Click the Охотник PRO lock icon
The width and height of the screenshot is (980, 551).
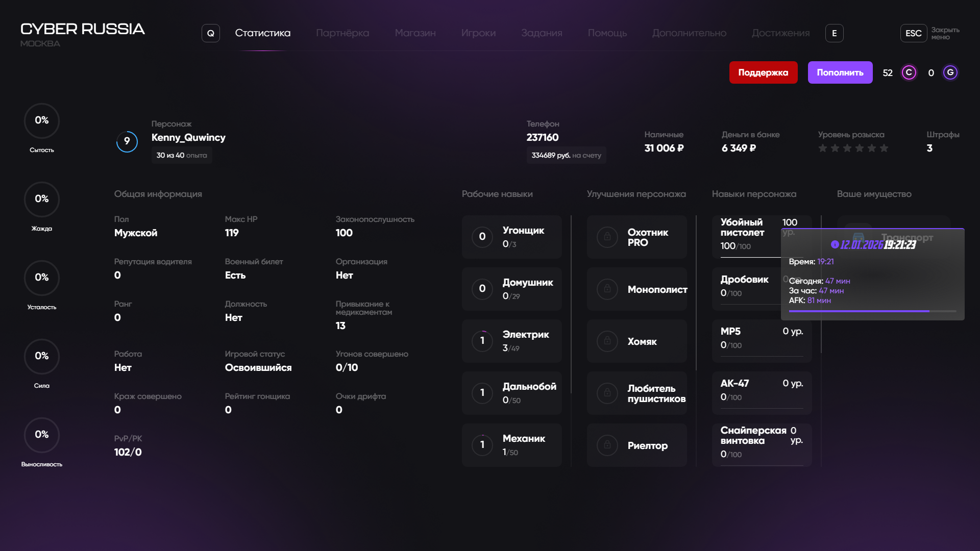(x=607, y=237)
